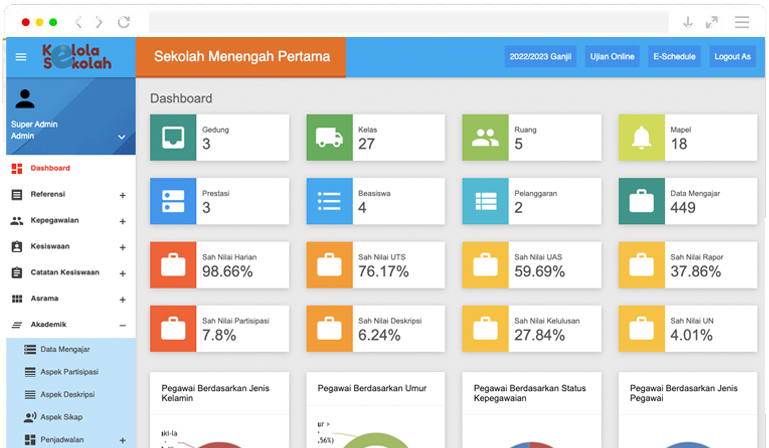Click the Pegawai Berdasarkan Status Kepegawaian title
Viewport: 769px width, 448px height.
click(530, 393)
